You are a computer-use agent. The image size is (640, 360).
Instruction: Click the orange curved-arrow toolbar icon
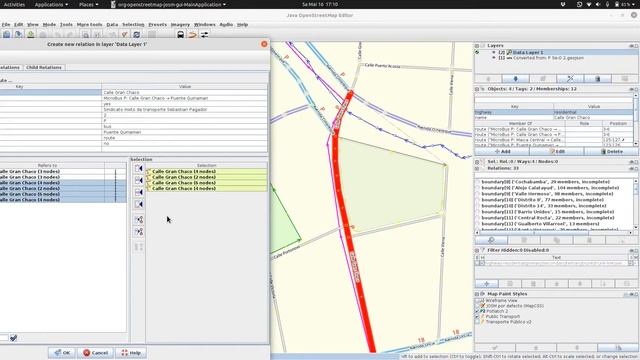click(192, 35)
